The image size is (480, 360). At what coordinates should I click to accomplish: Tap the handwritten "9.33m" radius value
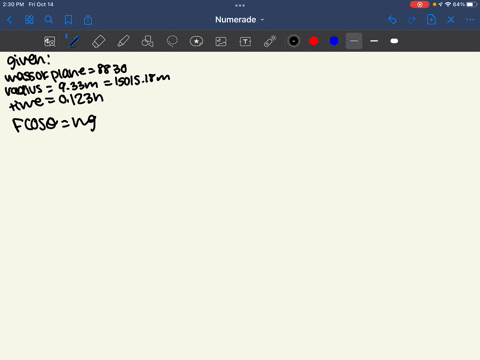point(78,86)
